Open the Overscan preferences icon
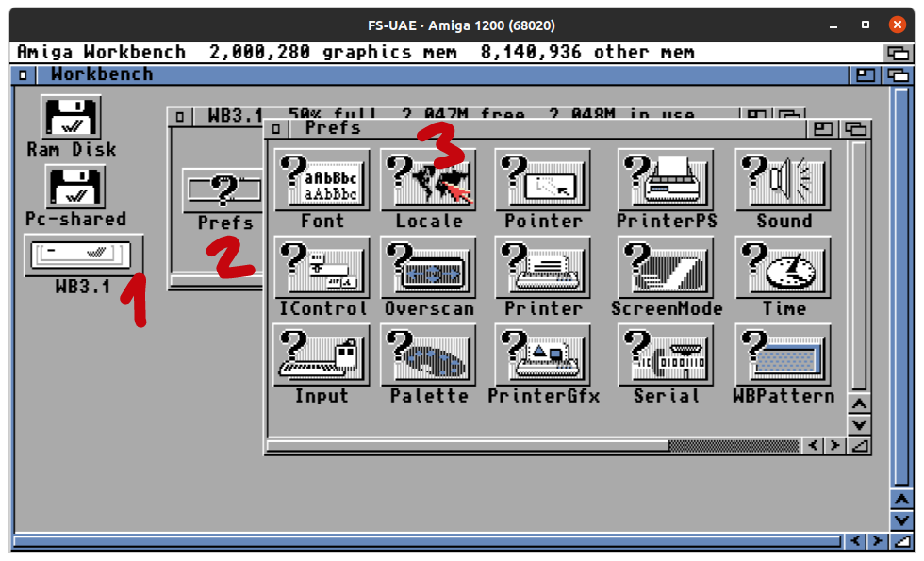 (428, 267)
